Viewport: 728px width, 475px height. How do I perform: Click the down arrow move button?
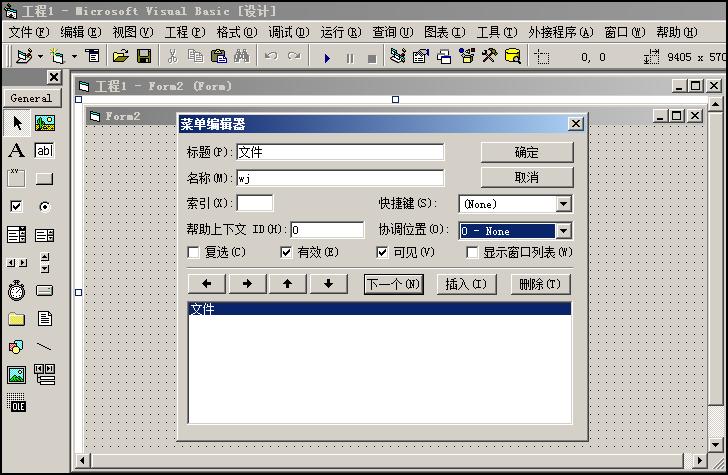point(328,284)
